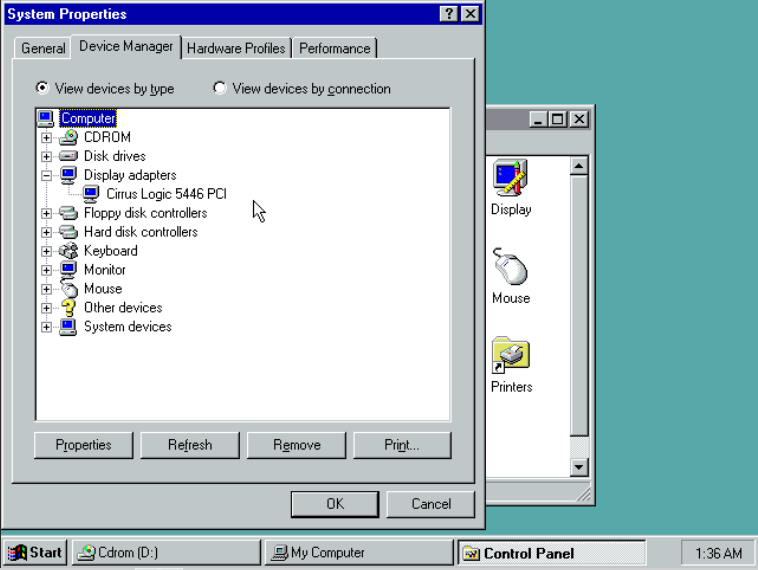Select the CDROM device icon

[68, 137]
